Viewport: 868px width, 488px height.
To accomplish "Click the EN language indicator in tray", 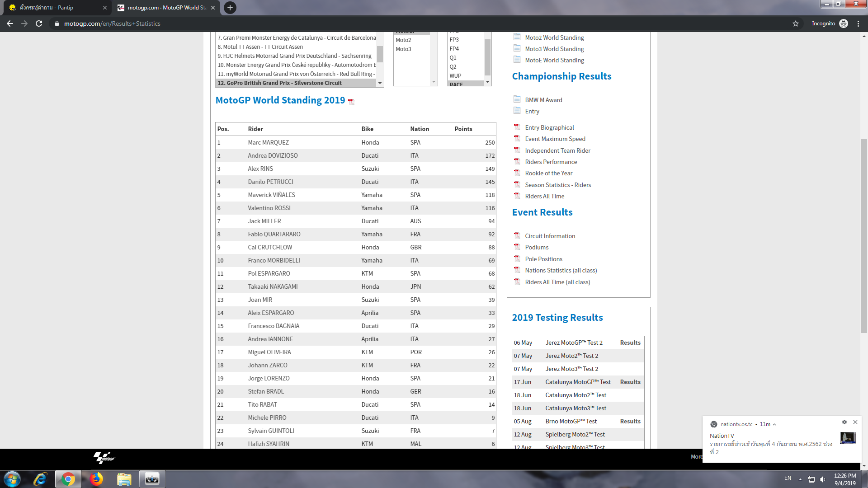I will 788,478.
